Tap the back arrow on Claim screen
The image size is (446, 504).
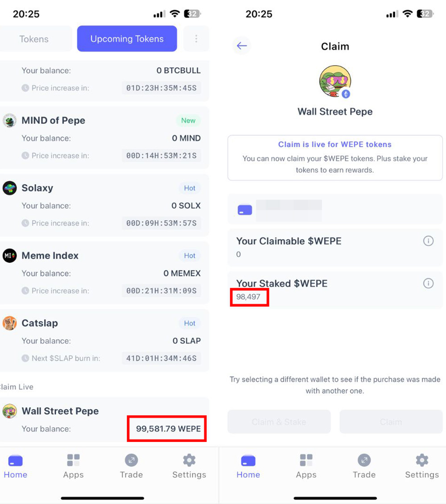coord(242,46)
